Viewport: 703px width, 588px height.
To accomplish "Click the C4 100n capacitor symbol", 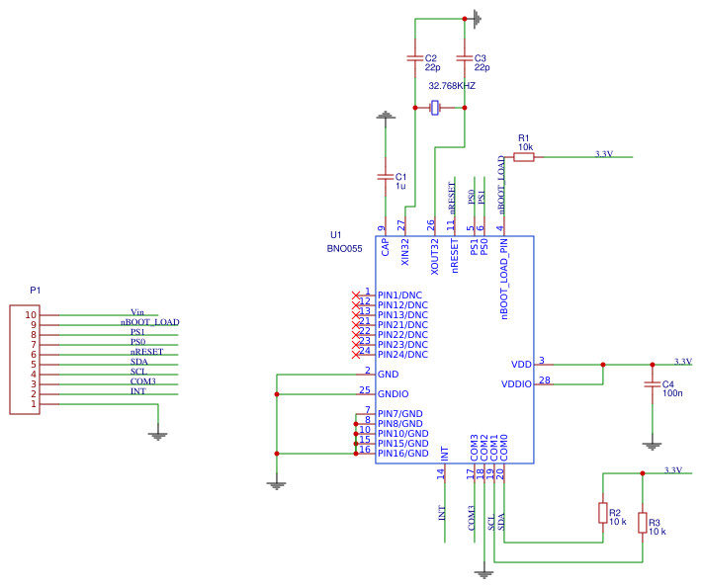I will (x=651, y=383).
